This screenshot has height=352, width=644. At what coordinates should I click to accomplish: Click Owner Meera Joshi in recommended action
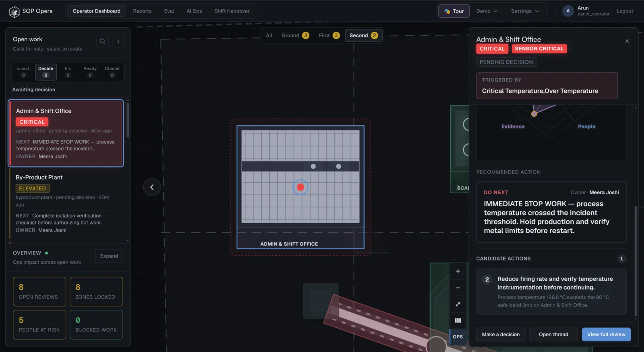click(x=594, y=193)
